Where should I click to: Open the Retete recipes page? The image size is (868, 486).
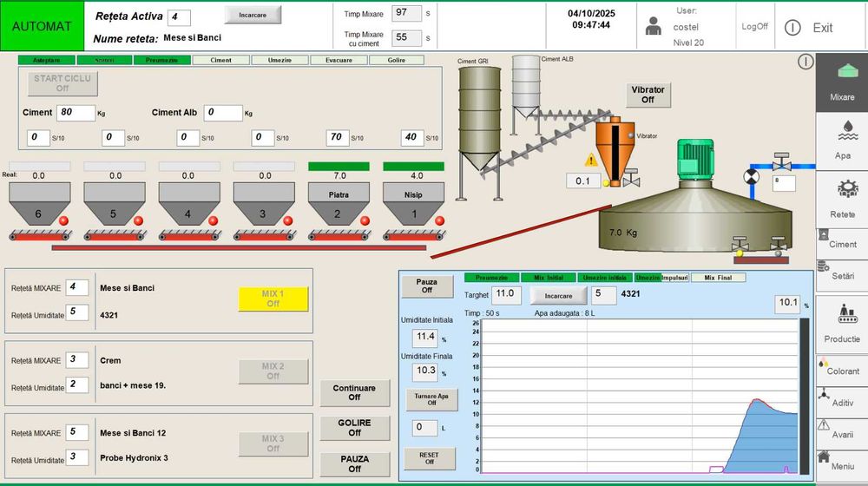[841, 200]
